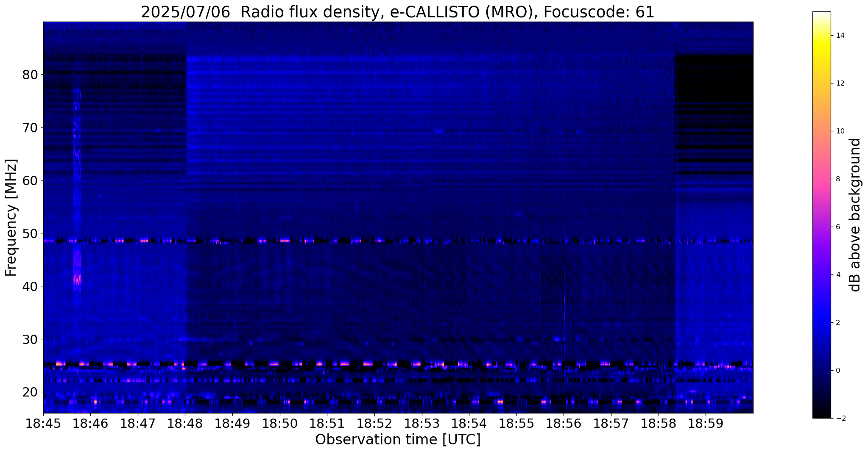Click the colorbar tick value 14
Image resolution: width=868 pixels, height=452 pixels.
click(840, 36)
